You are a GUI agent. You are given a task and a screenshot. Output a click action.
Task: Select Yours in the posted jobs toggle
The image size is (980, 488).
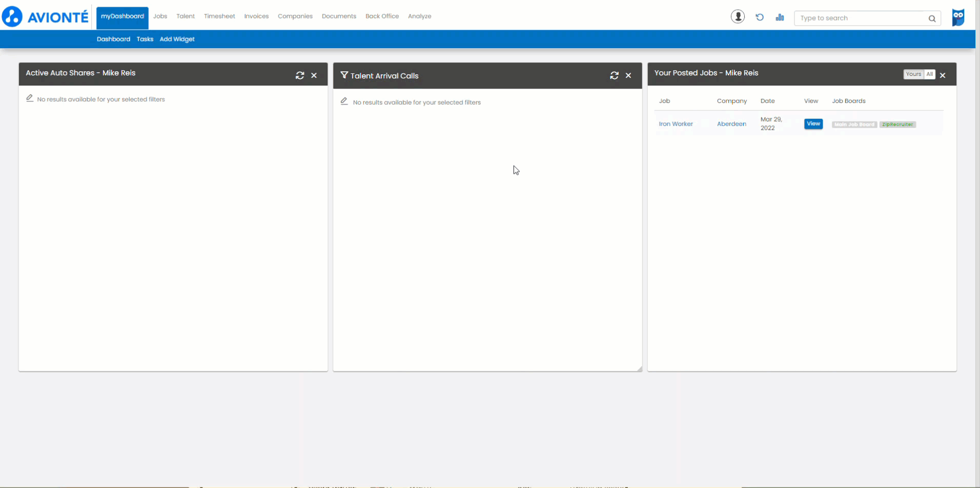tap(913, 74)
